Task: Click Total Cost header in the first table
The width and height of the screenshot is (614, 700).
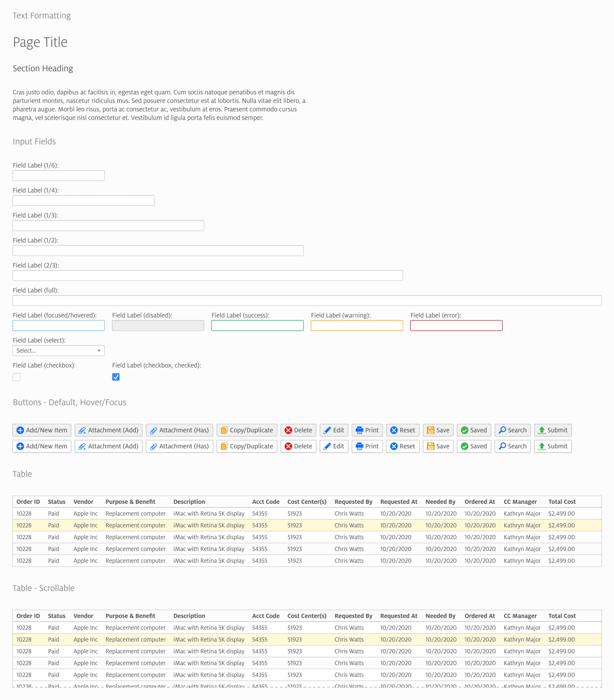Action: click(562, 502)
